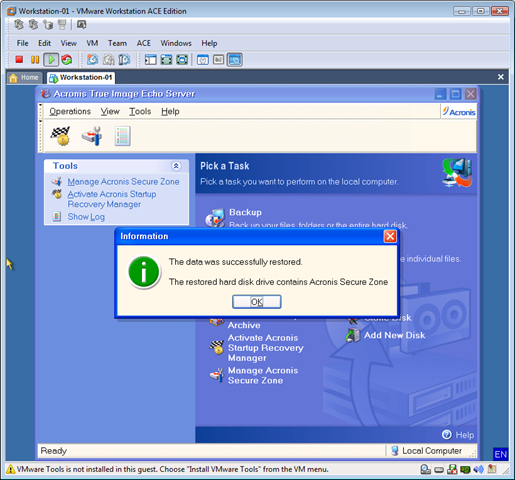Open the VMware Edit menu
Image resolution: width=515 pixels, height=480 pixels.
click(44, 43)
